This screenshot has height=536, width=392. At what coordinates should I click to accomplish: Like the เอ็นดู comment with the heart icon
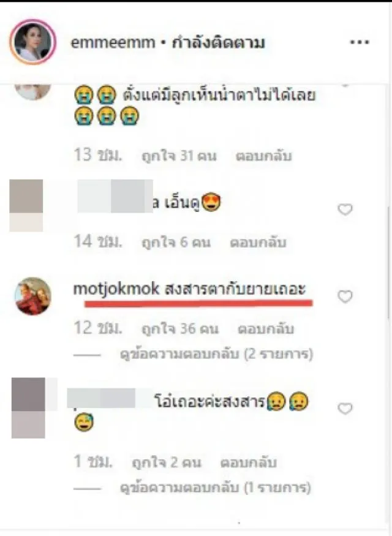point(345,209)
